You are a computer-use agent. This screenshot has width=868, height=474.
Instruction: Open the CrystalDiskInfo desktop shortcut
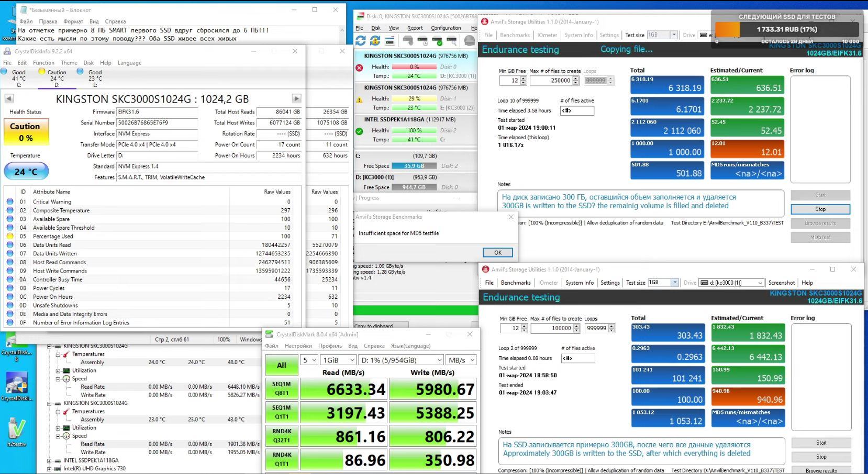click(16, 387)
